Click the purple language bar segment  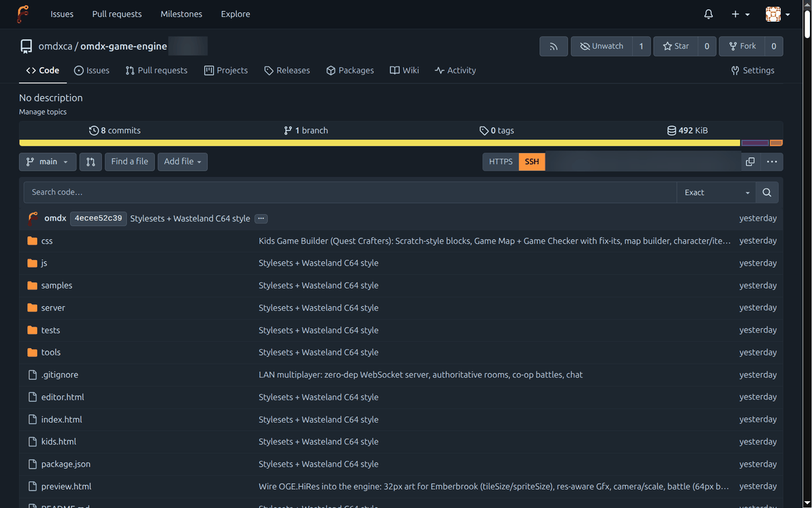tap(755, 143)
